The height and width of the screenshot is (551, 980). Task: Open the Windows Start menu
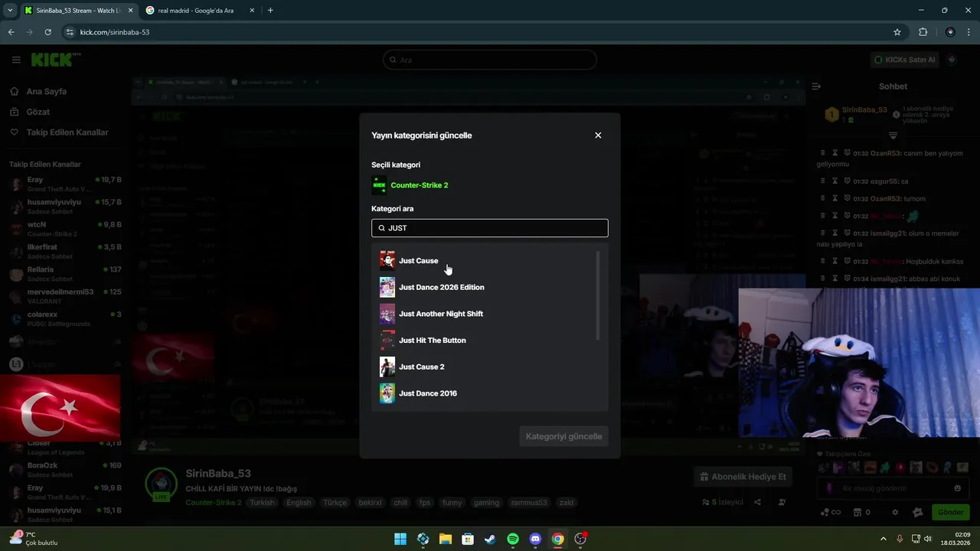400,539
